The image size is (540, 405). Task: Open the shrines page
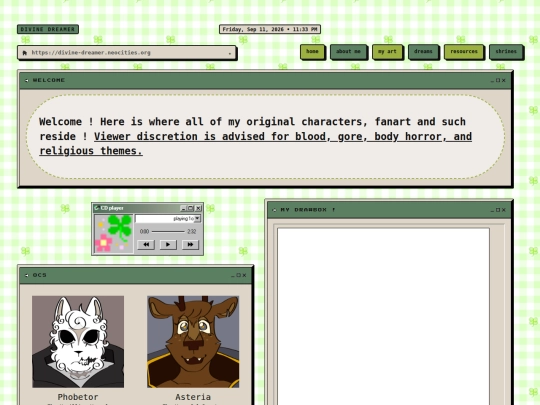(x=506, y=52)
